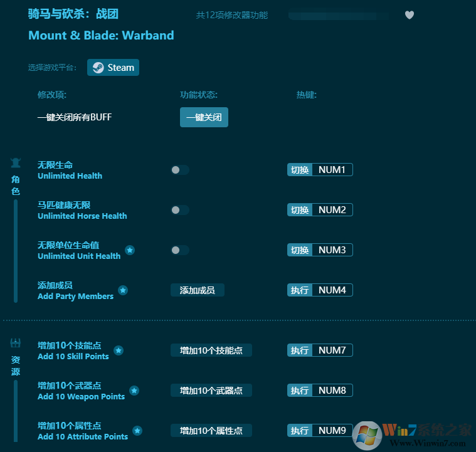Click the 增加10个属性点 button
Image resolution: width=476 pixels, height=452 pixels.
point(211,430)
